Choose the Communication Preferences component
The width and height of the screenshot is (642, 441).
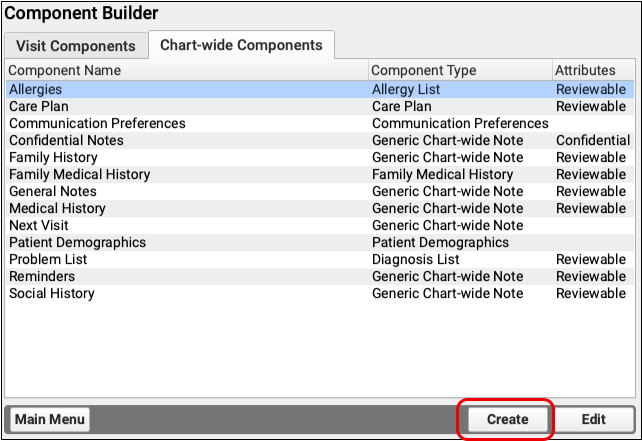click(x=97, y=123)
